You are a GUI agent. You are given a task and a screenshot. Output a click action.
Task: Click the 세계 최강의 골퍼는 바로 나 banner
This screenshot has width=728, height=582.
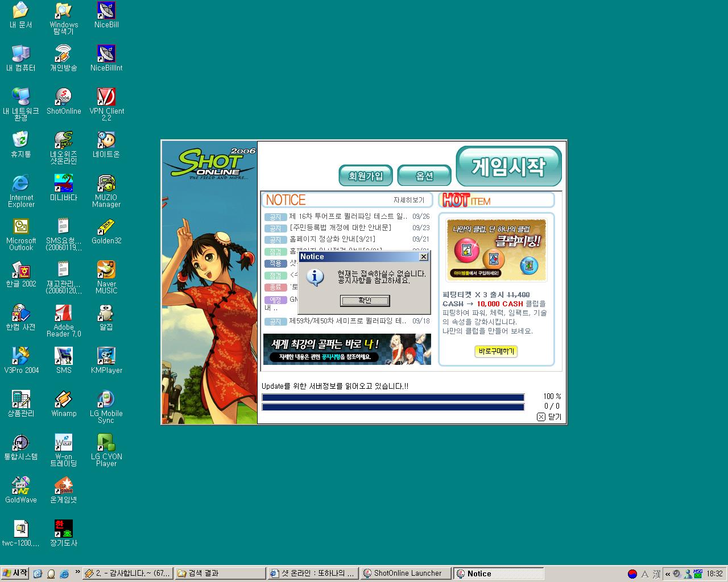coord(347,349)
